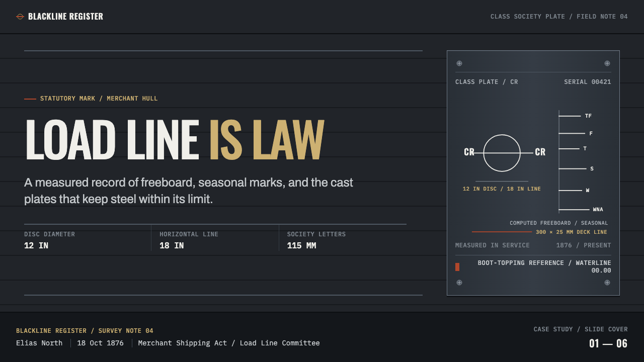Click the bottom-left screw icon on plate
Viewport: 644px width, 362px height.
(459, 283)
